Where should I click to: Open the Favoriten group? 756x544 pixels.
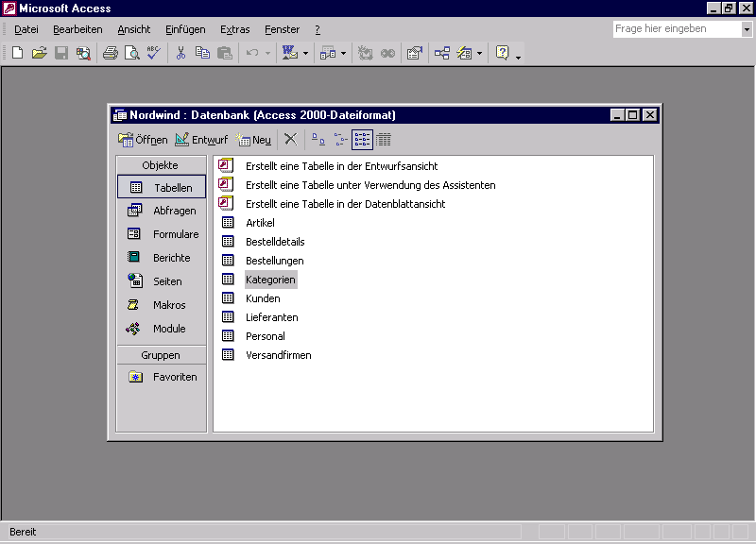[162, 377]
